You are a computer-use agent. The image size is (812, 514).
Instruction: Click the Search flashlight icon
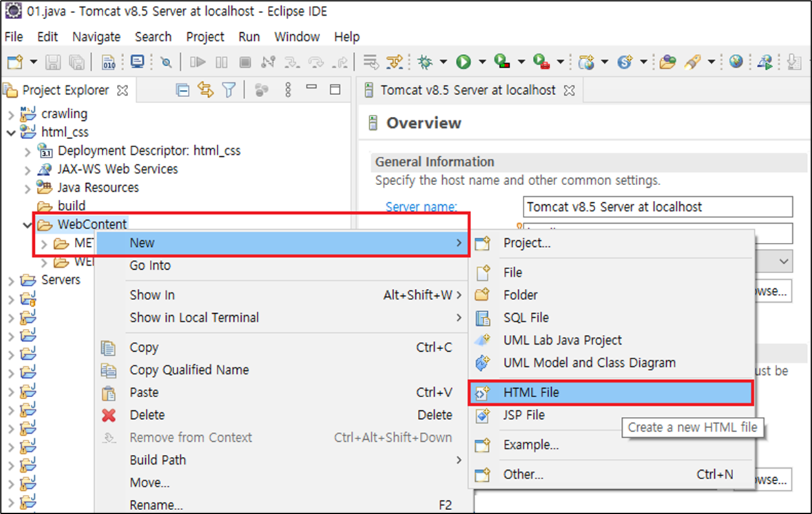pos(693,62)
